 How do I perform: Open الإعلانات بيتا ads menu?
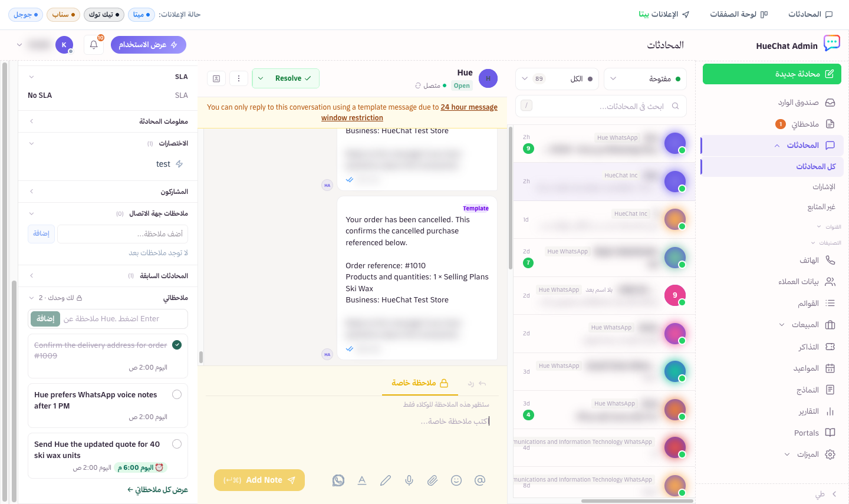[x=664, y=14]
